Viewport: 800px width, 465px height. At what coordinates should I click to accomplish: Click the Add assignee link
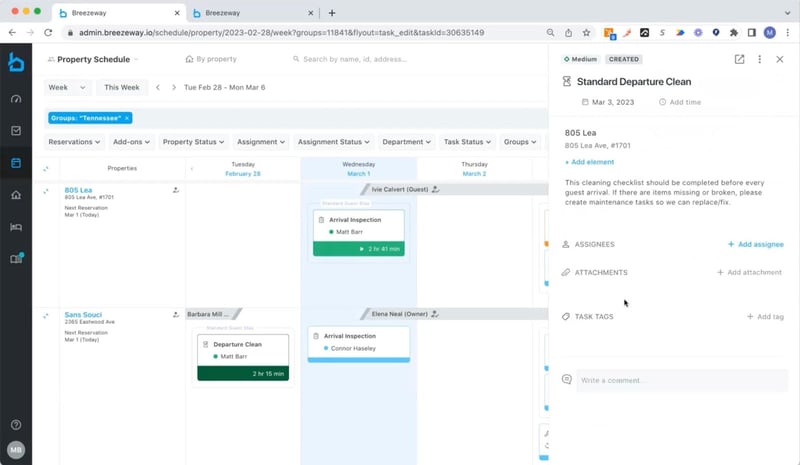click(x=755, y=244)
